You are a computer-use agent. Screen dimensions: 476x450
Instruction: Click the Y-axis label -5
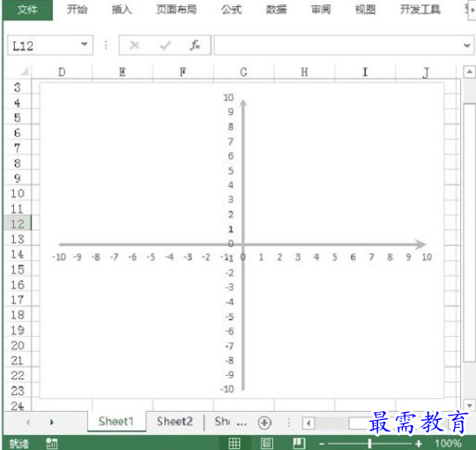(x=229, y=317)
